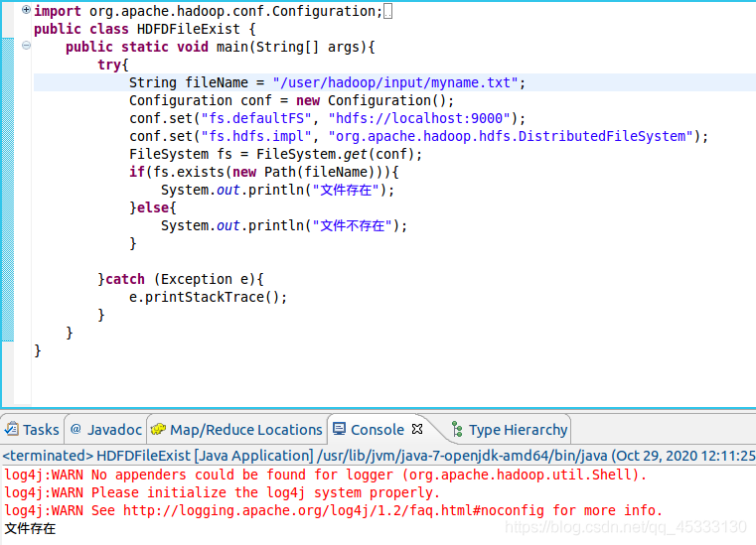
Task: Click the terminated HDFDFileExist console header
Action: pos(378,456)
